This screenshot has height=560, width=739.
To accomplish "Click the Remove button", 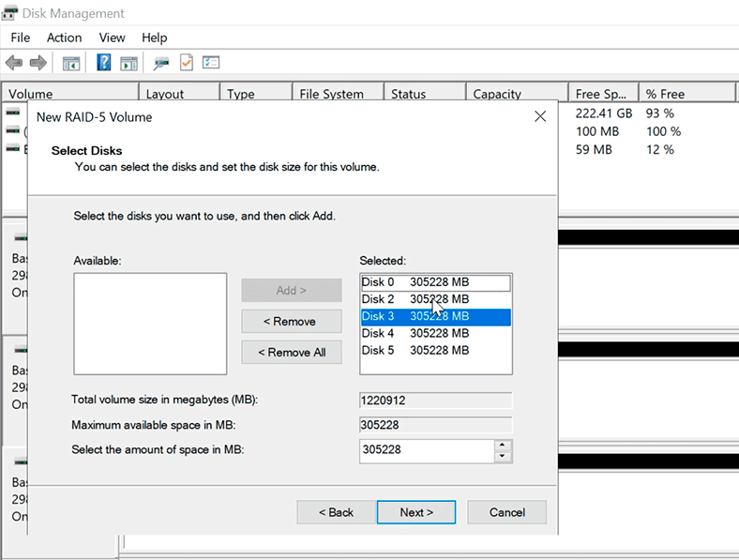I will click(292, 321).
